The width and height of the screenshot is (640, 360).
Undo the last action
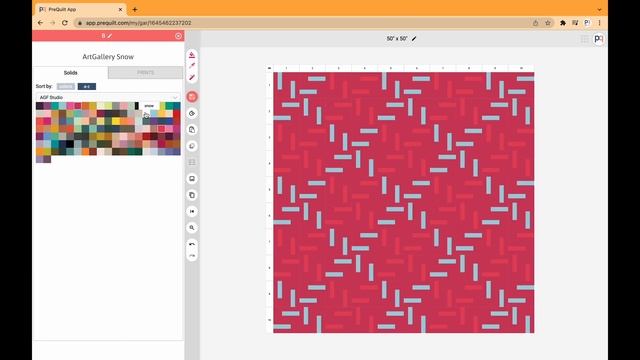[x=192, y=244]
